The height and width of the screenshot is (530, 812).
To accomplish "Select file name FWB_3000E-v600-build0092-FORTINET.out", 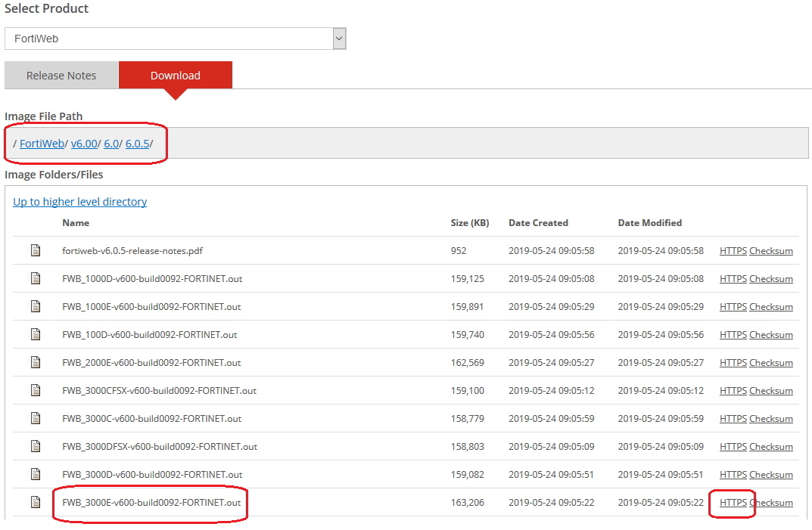I will click(152, 503).
